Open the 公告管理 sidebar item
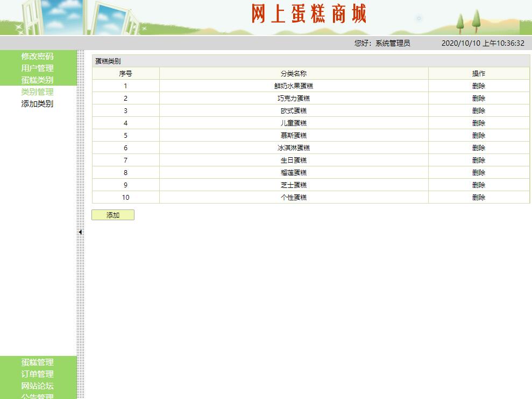 pos(36,397)
